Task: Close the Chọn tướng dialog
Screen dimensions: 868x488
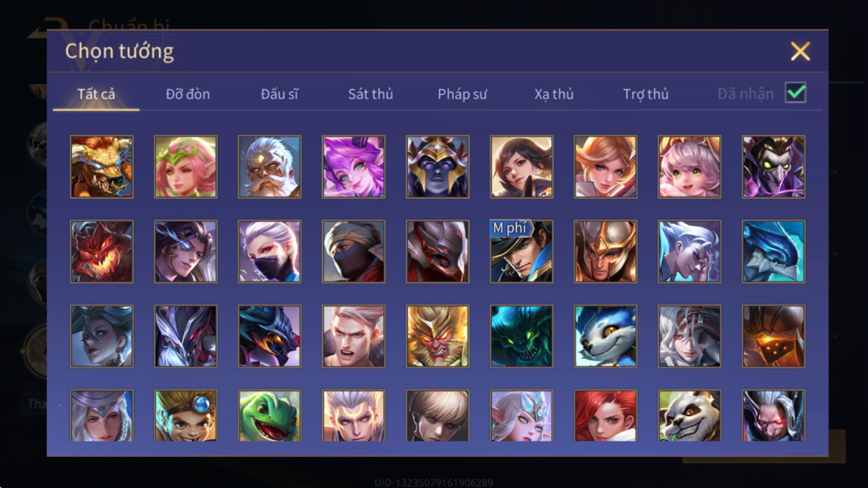Action: click(x=800, y=51)
